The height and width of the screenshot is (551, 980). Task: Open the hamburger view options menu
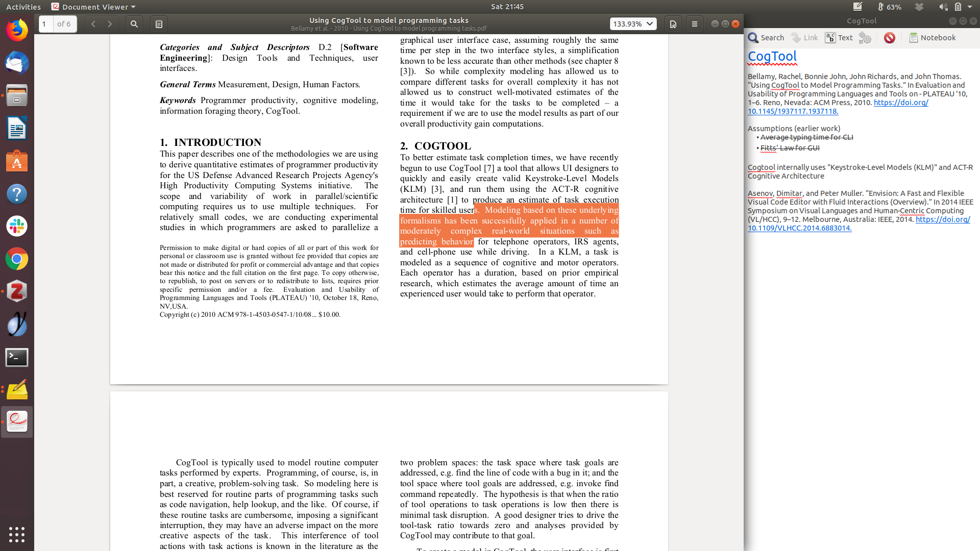point(694,24)
